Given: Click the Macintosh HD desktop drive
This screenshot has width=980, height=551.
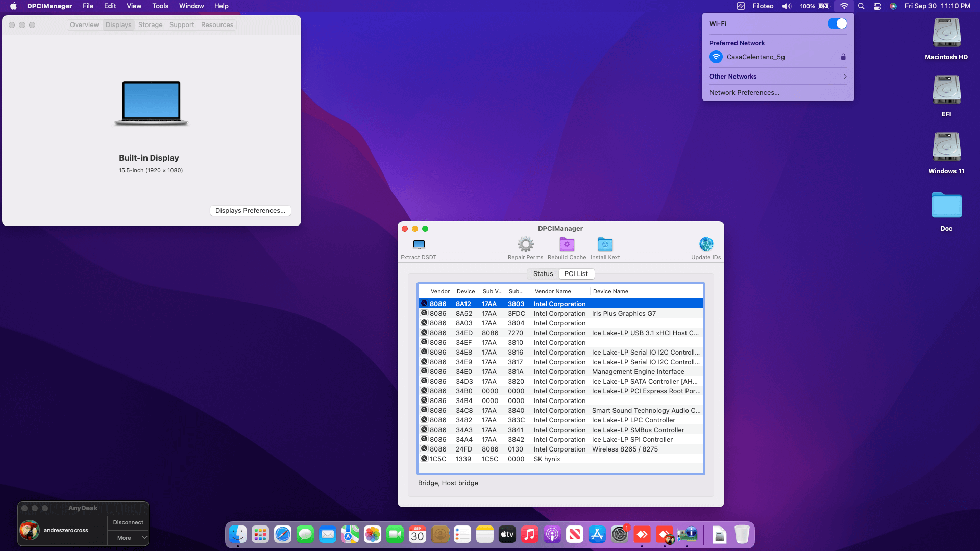Looking at the screenshot, I should tap(946, 33).
